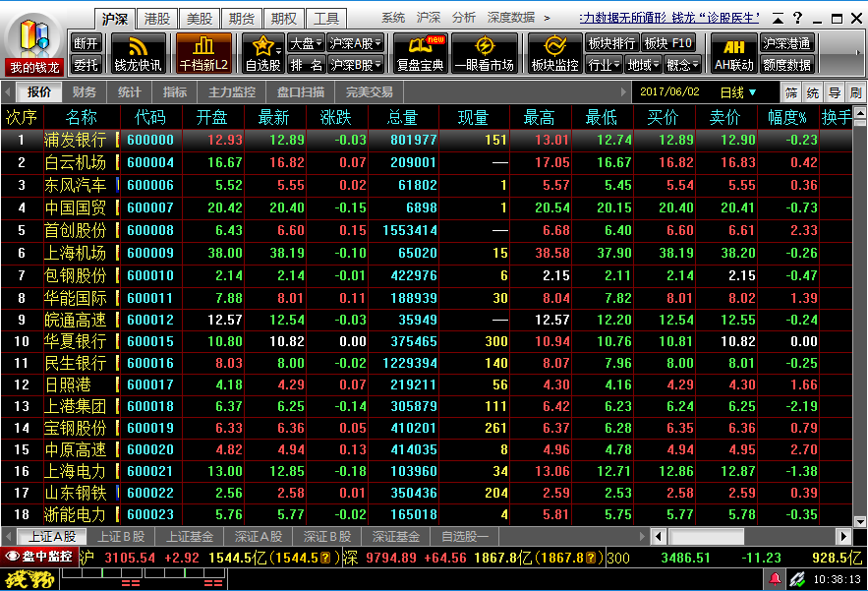Click the 导 export button
Image resolution: width=868 pixels, height=591 pixels.
(x=835, y=92)
